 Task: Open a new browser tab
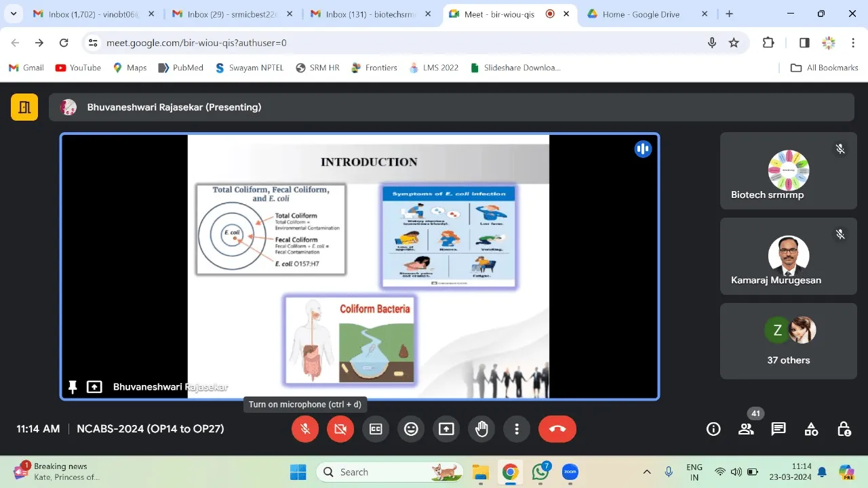729,14
